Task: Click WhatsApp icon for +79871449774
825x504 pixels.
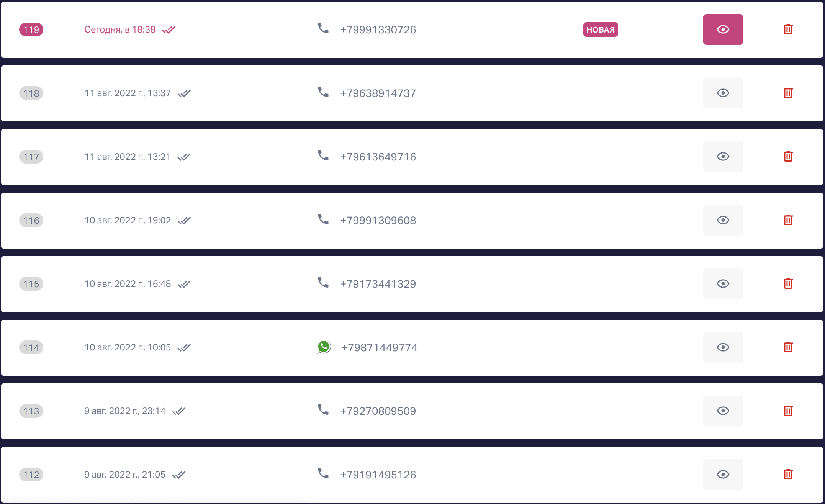Action: [x=324, y=347]
